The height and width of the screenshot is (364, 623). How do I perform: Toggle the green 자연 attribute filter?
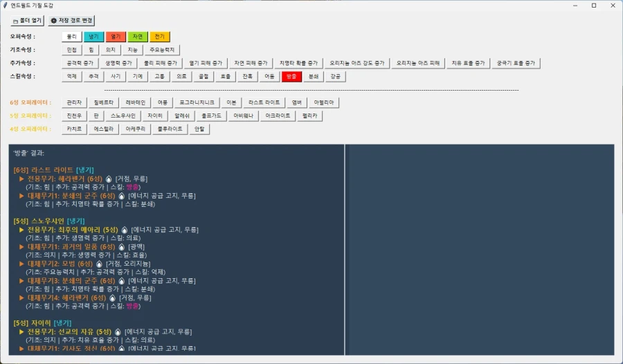tap(138, 37)
